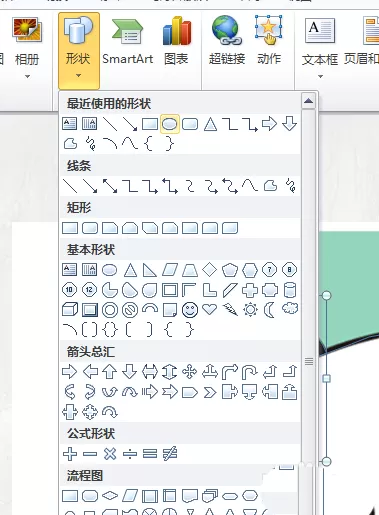Select the left arrow in 箭头总汇
The width and height of the screenshot is (379, 515).
(90, 372)
